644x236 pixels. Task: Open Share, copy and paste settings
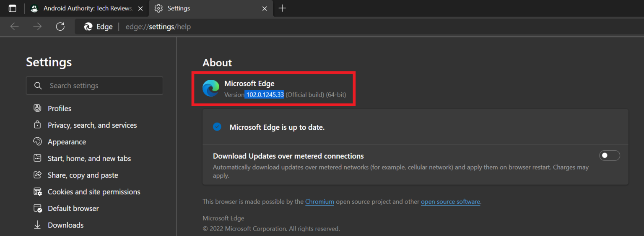tap(83, 175)
